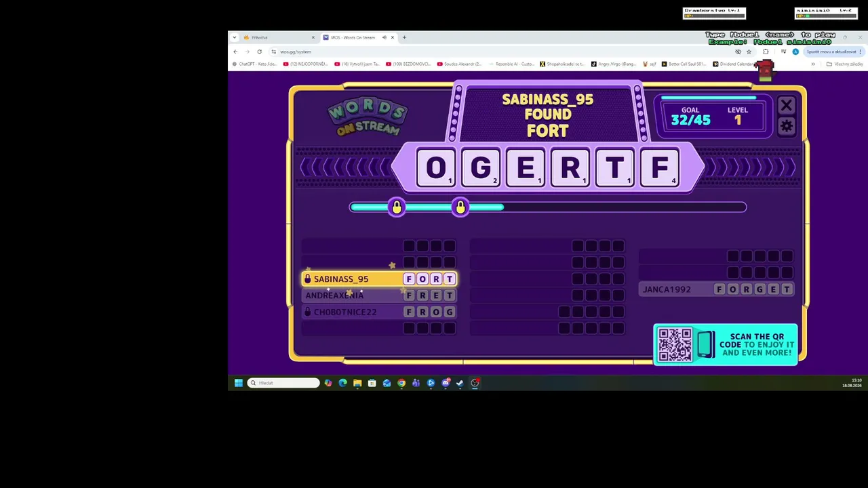Select the ANDREAXENIA FRET word row
Viewport: 868px width, 488px height.
pos(379,296)
